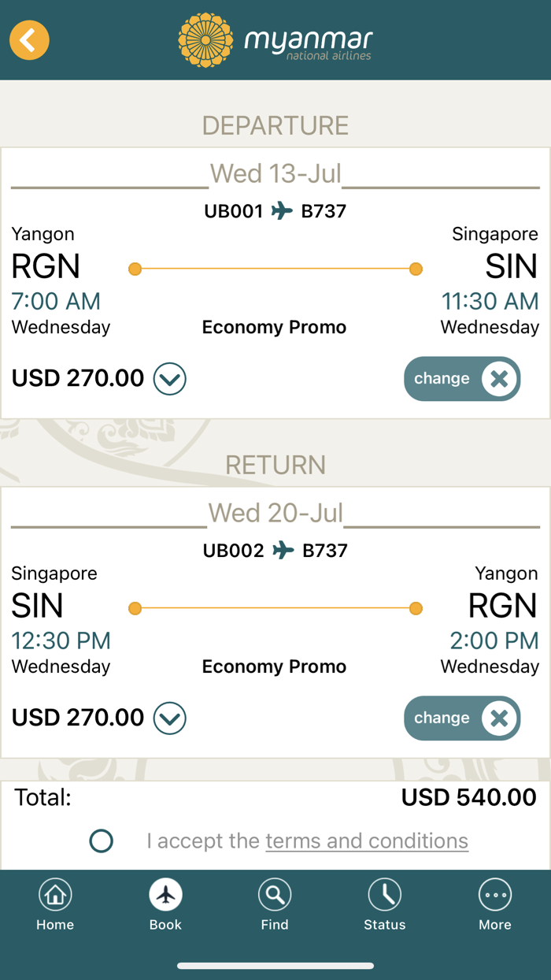Viewport: 551px width, 980px height.
Task: Open the Find search icon
Action: [275, 894]
